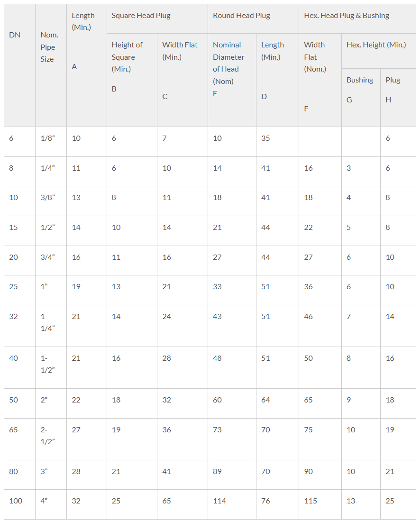The image size is (420, 521).
Task: Click the 'Nominal Diameter of Head' header
Action: (232, 80)
